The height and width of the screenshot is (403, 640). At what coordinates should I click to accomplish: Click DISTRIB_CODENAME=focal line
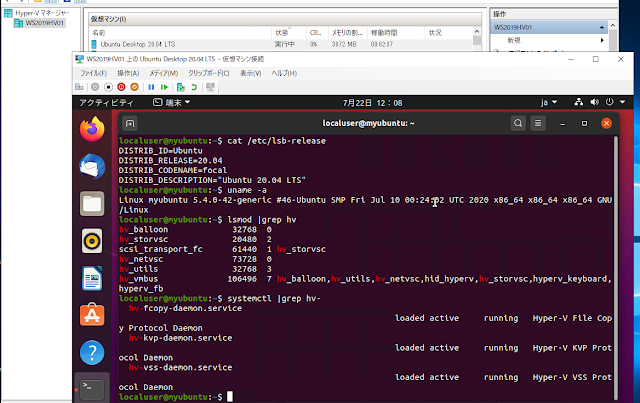pyautogui.click(x=173, y=170)
